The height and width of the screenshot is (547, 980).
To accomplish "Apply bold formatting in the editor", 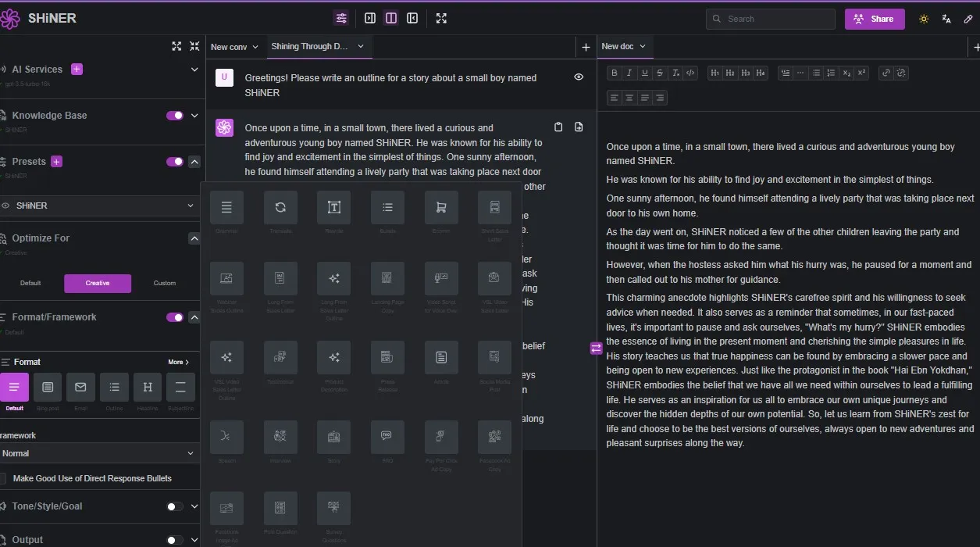I will click(615, 73).
